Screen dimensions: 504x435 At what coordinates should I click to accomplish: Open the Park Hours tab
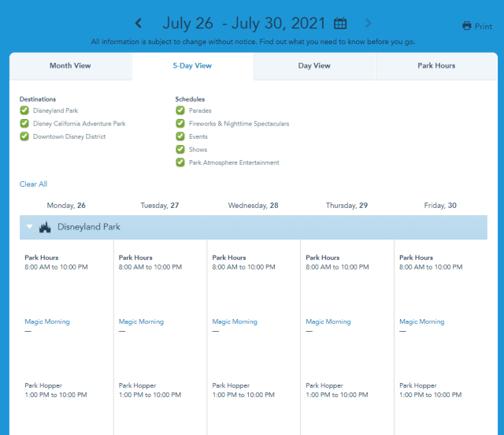[x=436, y=66]
